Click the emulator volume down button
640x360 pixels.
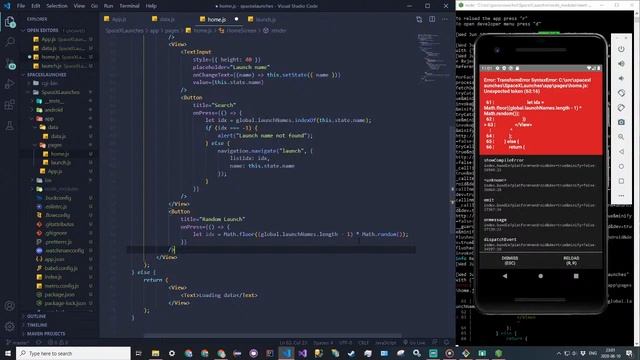[621, 78]
